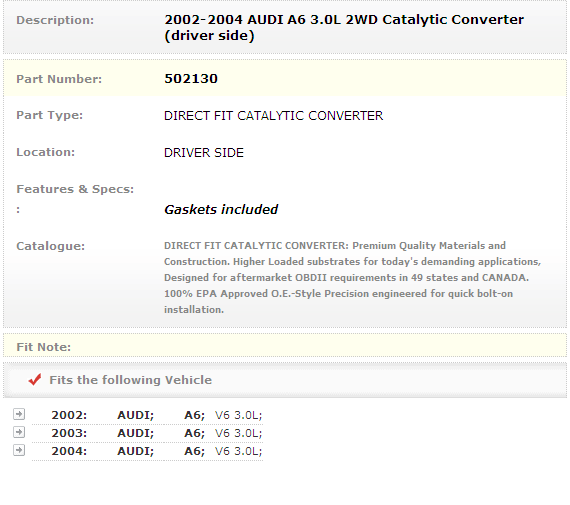The height and width of the screenshot is (505, 570).
Task: Click the Catalogue description paragraph
Action: [352, 277]
